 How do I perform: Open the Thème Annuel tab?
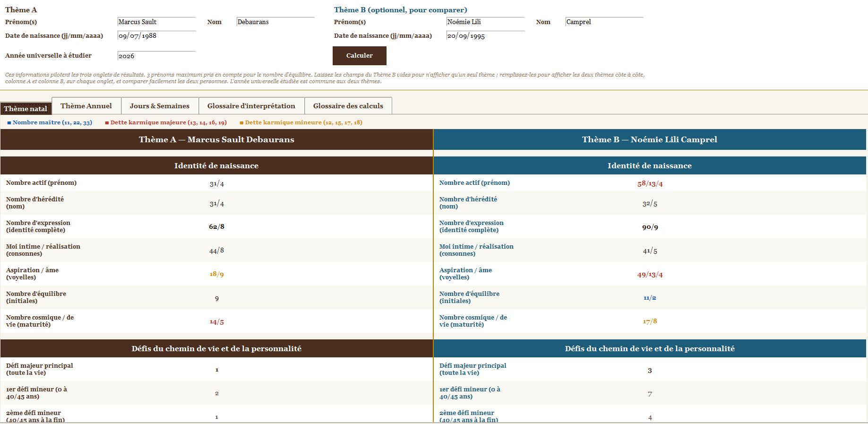(x=86, y=106)
